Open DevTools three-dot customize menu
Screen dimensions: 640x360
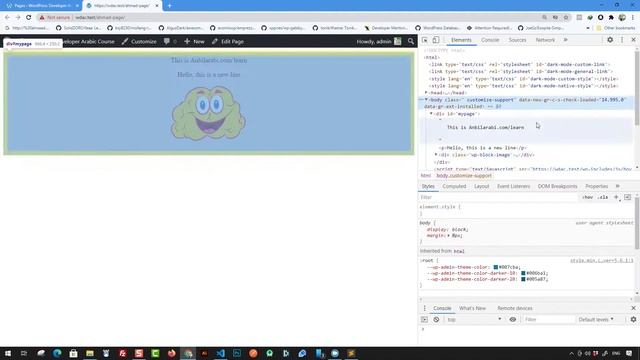click(622, 40)
